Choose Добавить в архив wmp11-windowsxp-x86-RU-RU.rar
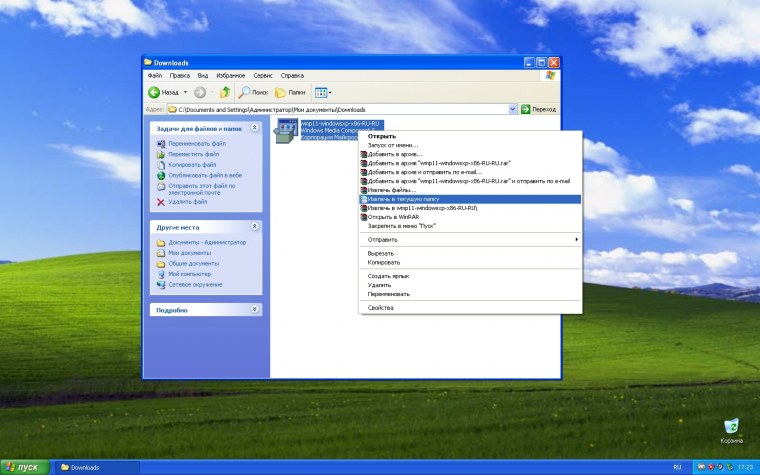Screen dimensions: 760x475 470,163
